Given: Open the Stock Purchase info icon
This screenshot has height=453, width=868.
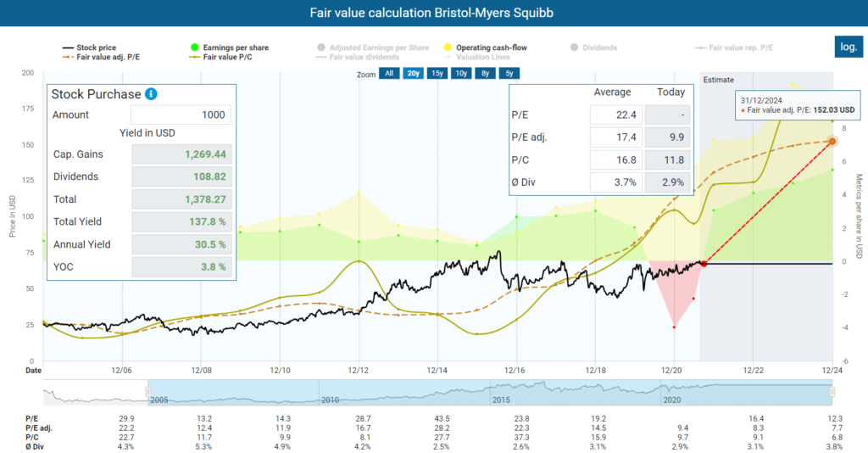Looking at the screenshot, I should point(151,93).
